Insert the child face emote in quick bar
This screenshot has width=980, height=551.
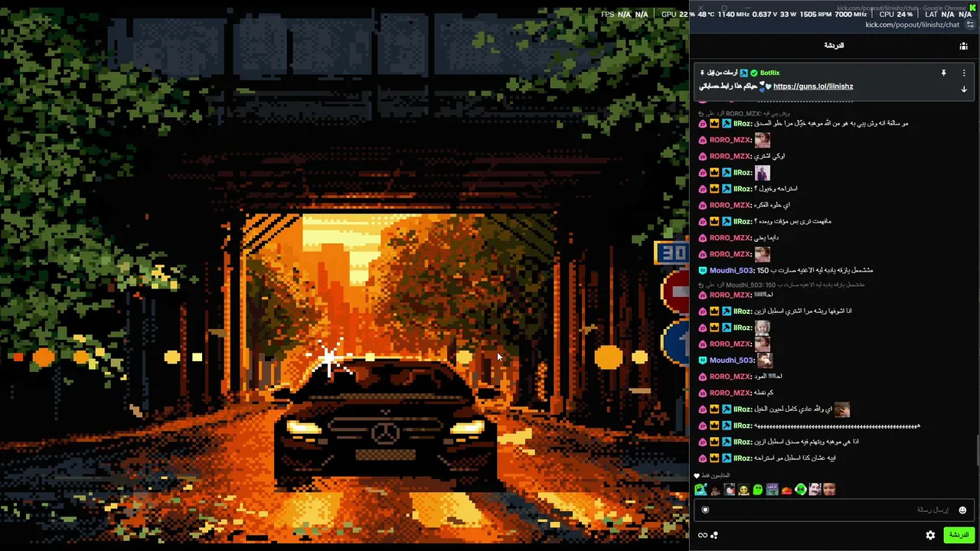tap(829, 490)
